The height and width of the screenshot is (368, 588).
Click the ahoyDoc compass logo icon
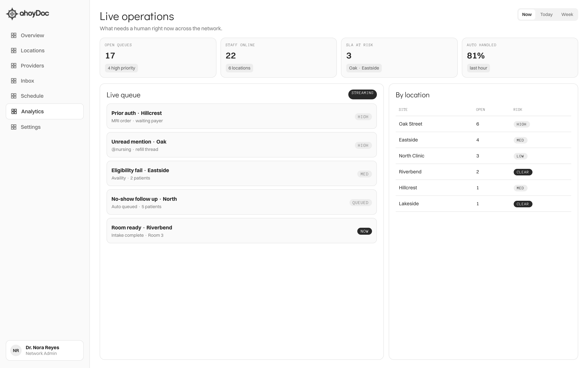(x=12, y=14)
